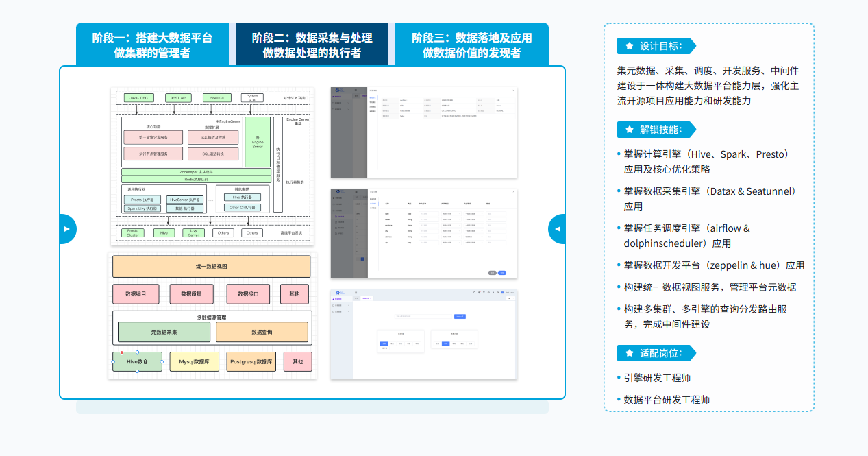Click the 数据平台研发工程师 job item
This screenshot has height=456, width=868.
click(667, 400)
